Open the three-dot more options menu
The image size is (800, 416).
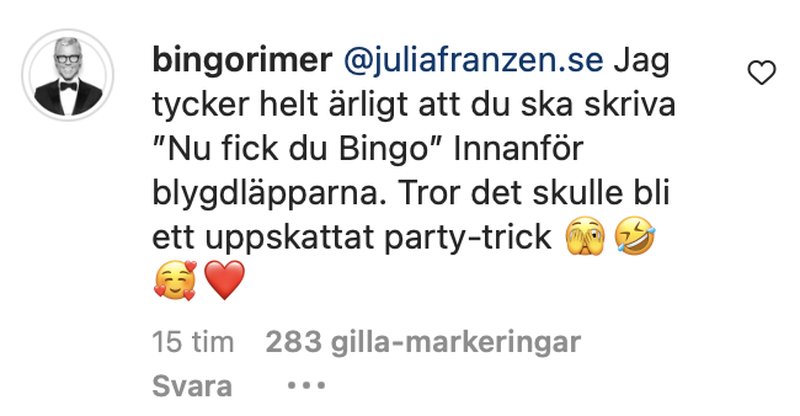[306, 385]
